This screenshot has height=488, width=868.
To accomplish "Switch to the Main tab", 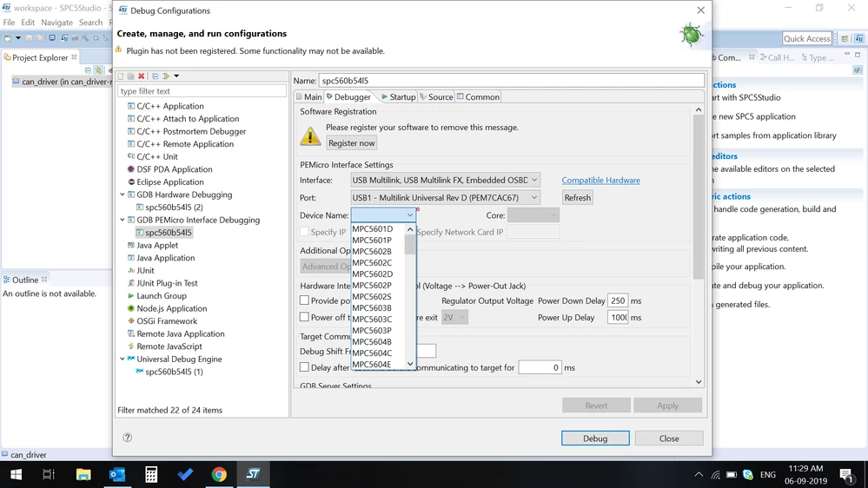I will pos(309,97).
